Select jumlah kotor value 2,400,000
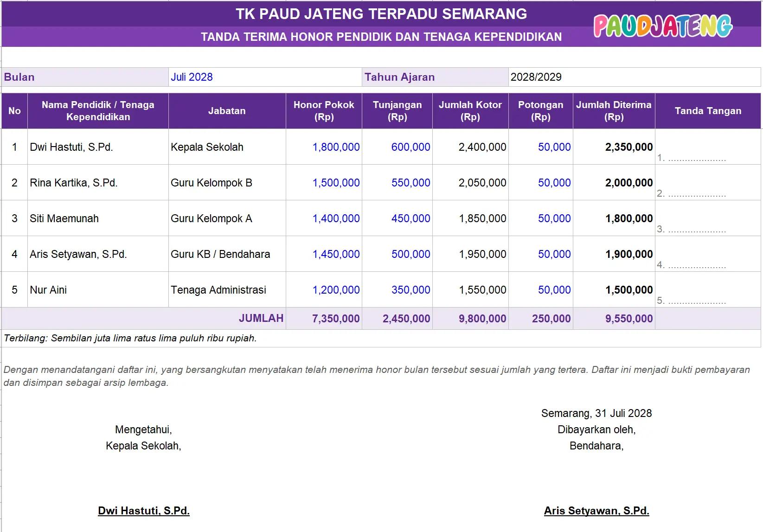Image resolution: width=763 pixels, height=532 pixels. pos(470,147)
